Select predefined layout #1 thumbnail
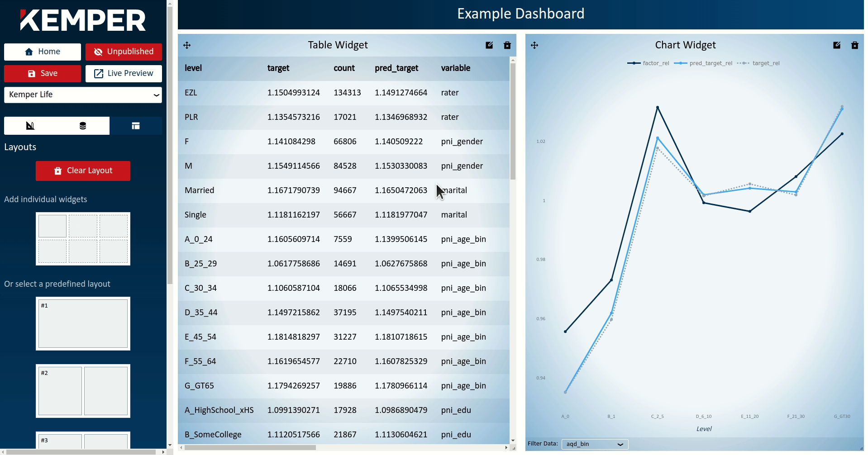868x455 pixels. [x=83, y=323]
